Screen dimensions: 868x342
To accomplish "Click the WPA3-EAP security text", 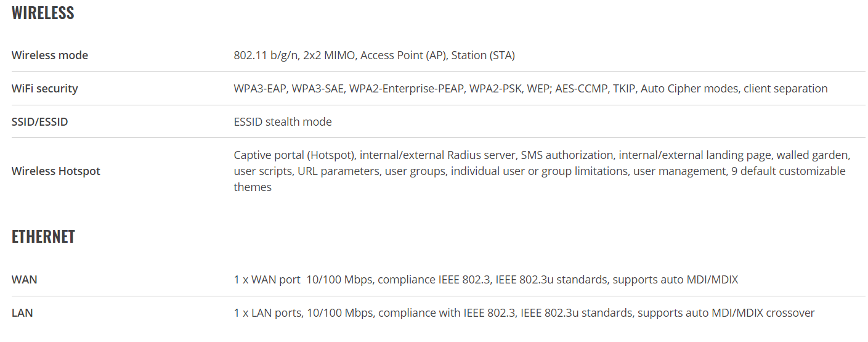I will 260,89.
